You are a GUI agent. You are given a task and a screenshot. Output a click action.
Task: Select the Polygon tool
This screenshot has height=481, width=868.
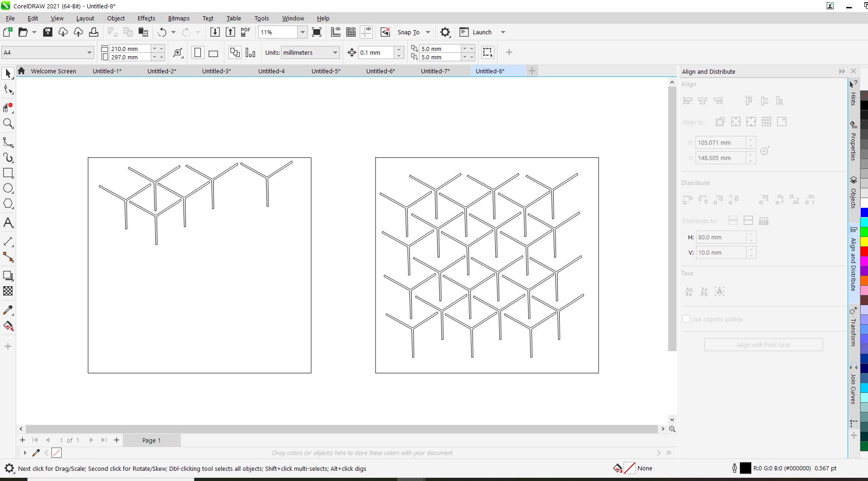8,204
